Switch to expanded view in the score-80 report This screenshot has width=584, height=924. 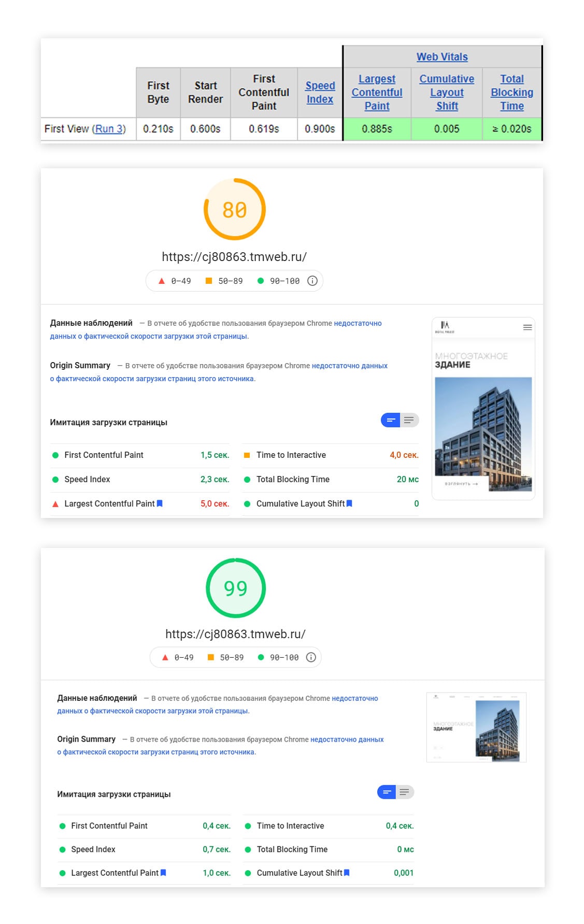click(409, 420)
